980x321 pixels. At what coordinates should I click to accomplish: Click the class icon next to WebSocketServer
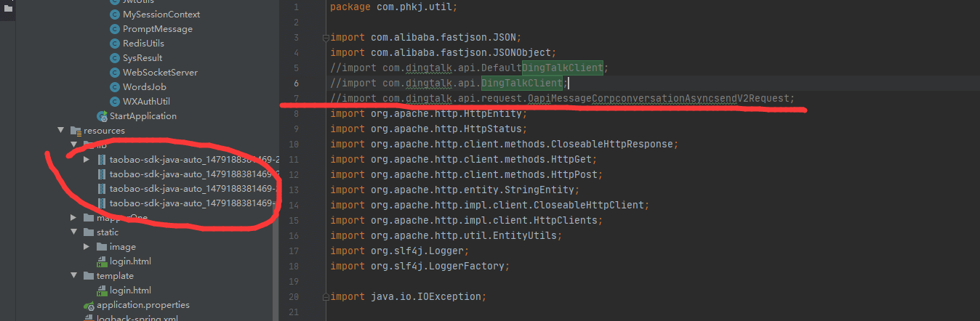[115, 73]
